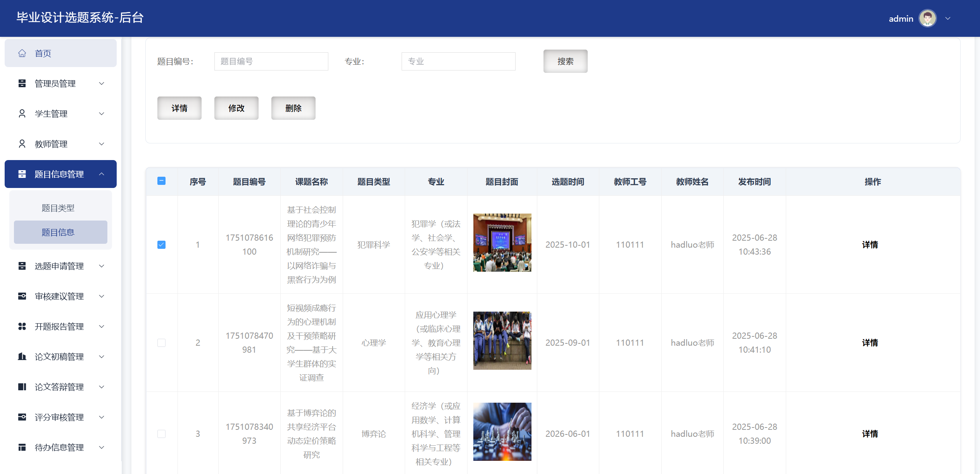This screenshot has width=980, height=474.
Task: Click the 题目编号 input field
Action: click(x=271, y=61)
